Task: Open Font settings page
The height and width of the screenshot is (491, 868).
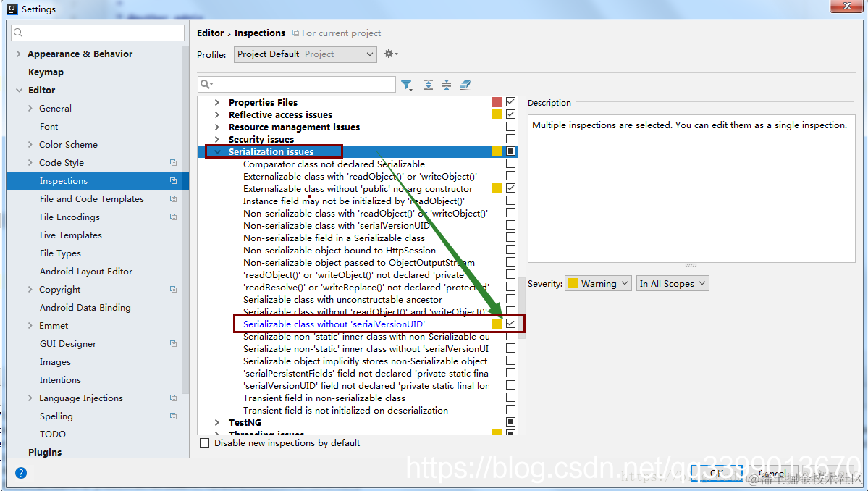Action: point(49,126)
